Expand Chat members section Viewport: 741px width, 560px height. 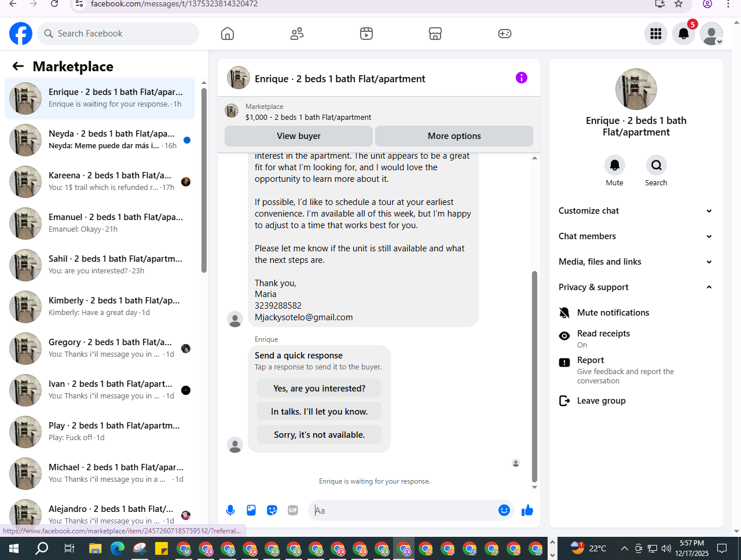(x=636, y=236)
